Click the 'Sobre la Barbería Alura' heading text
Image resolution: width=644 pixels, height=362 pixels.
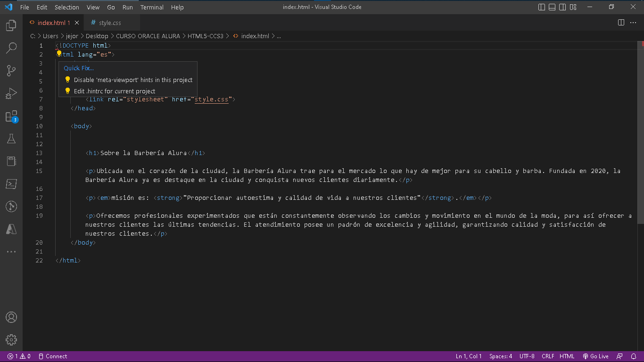point(144,153)
